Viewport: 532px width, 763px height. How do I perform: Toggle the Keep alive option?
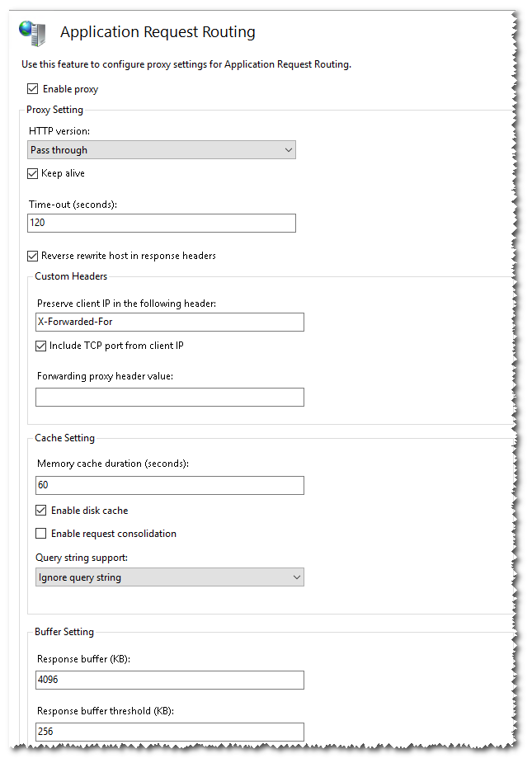34,173
